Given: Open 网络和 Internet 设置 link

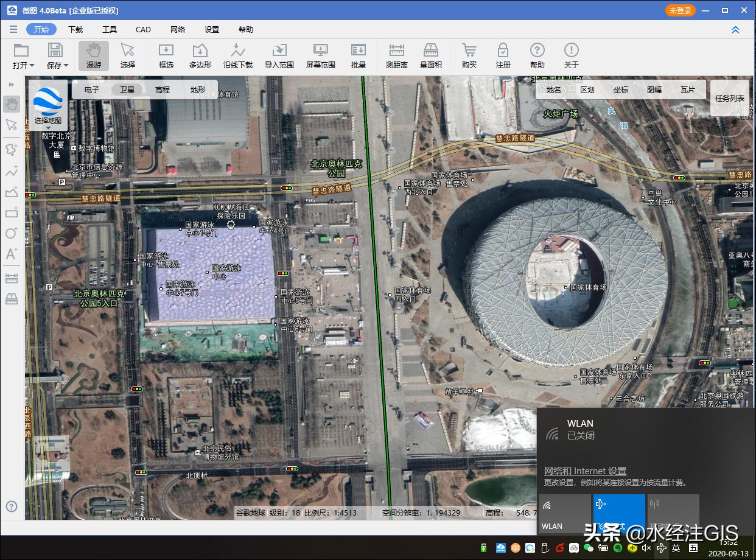Looking at the screenshot, I should coord(584,471).
